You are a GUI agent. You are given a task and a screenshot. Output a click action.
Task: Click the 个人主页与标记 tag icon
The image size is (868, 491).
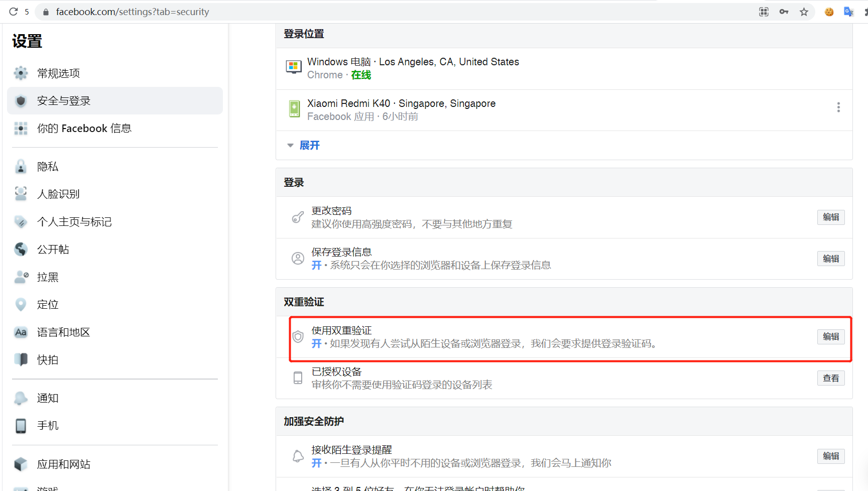21,222
